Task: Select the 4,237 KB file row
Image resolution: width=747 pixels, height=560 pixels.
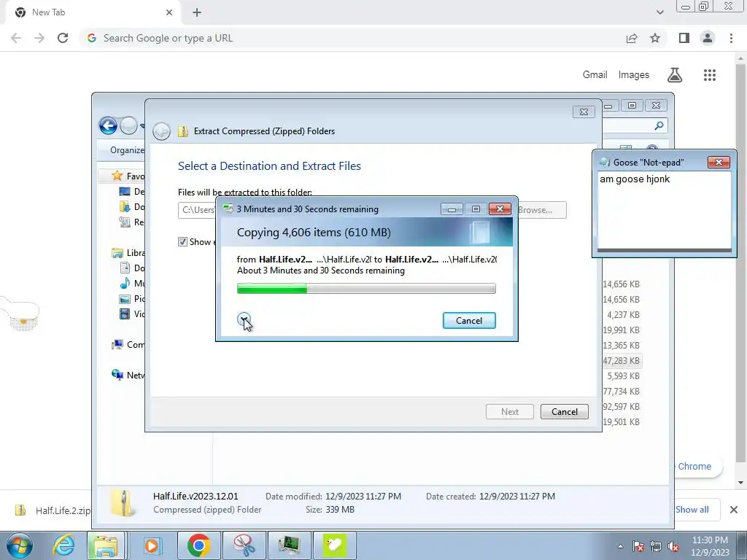Action: click(x=622, y=315)
